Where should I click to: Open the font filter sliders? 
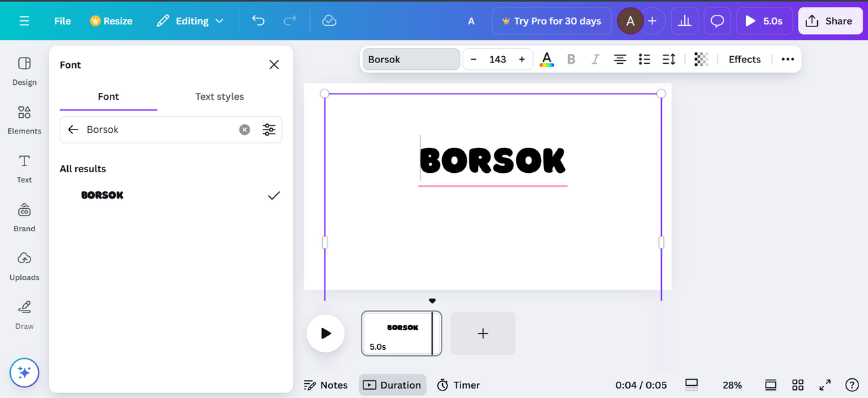click(x=269, y=130)
